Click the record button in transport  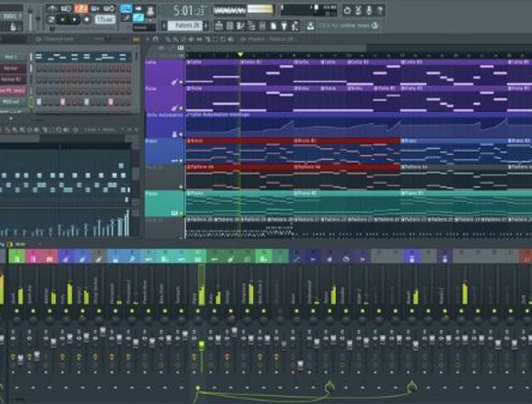click(x=86, y=19)
